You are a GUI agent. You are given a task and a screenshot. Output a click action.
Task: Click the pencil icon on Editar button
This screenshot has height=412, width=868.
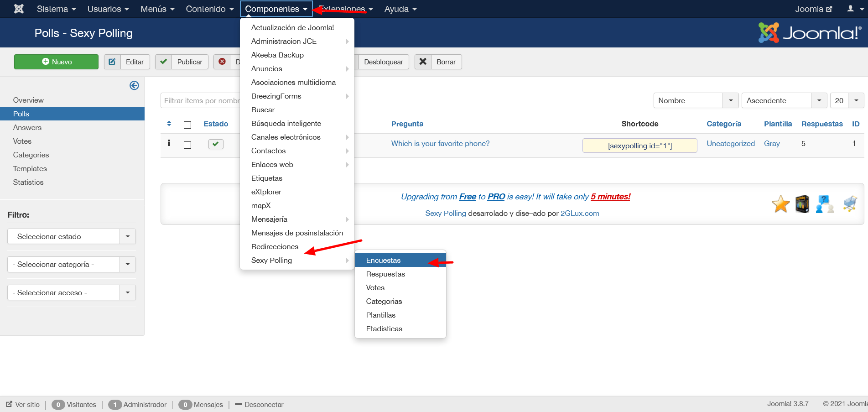(112, 62)
